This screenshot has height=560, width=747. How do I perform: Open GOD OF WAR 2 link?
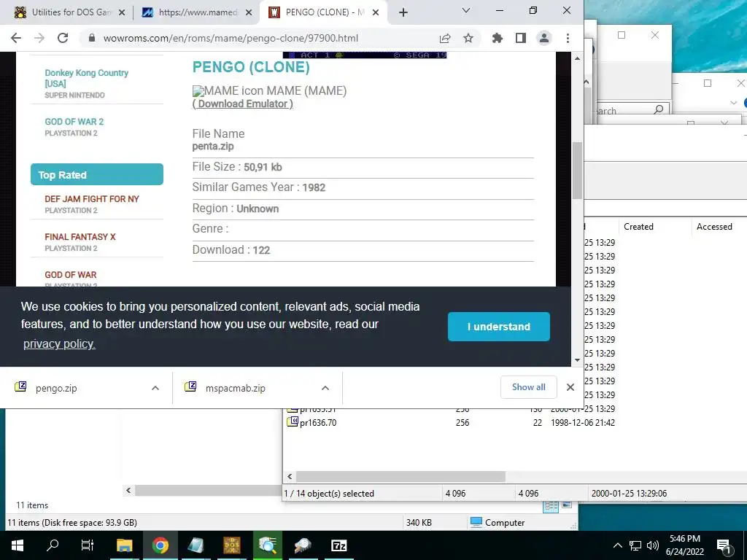74,122
